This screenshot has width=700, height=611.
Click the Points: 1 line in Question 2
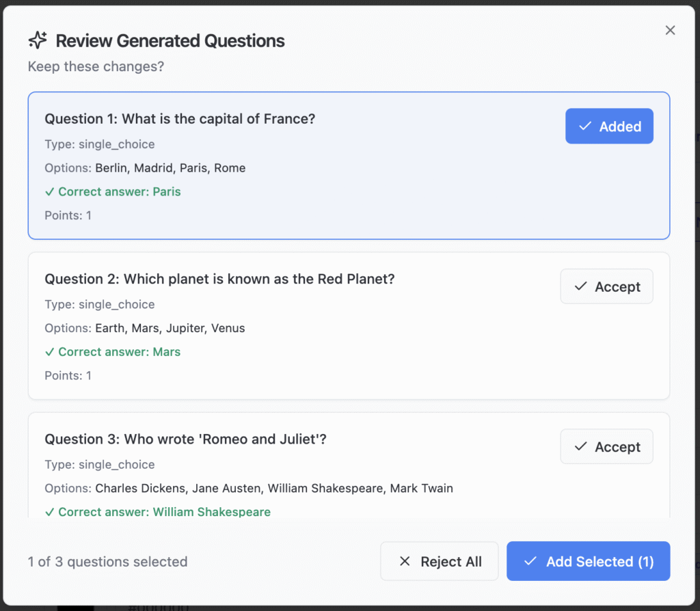[x=68, y=375]
